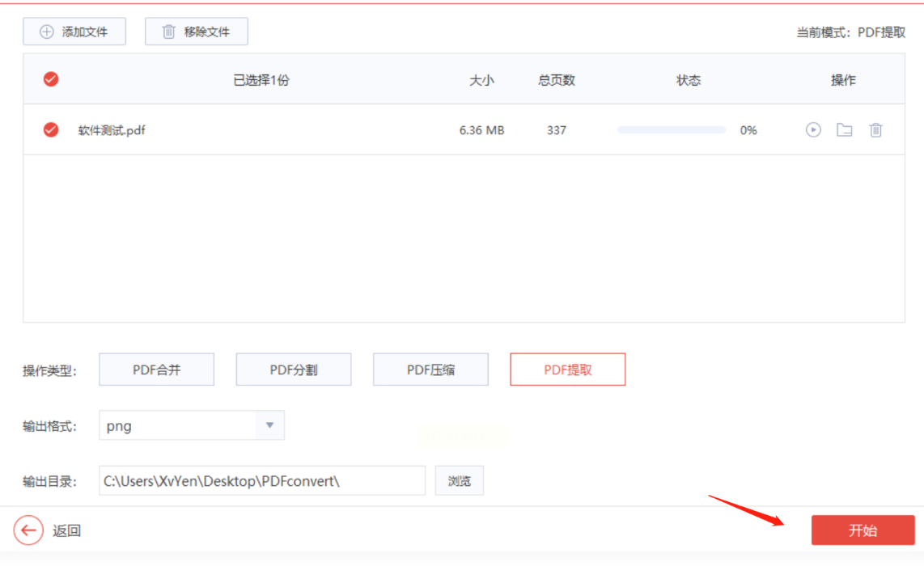Screen dimensions: 924x566
Task: Click the 大小 column header
Action: pos(481,80)
